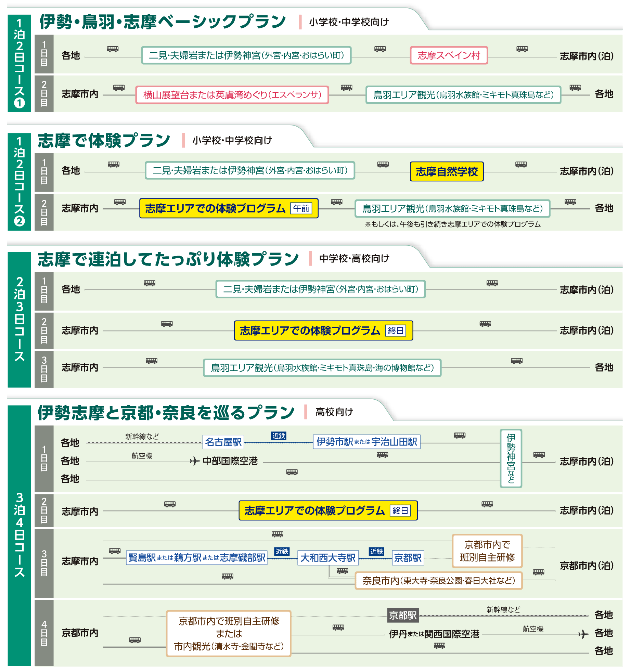Viewport: 631px width, 672px height.
Task: Click 伊丹または関西国際空港 text
Action: coord(434,634)
